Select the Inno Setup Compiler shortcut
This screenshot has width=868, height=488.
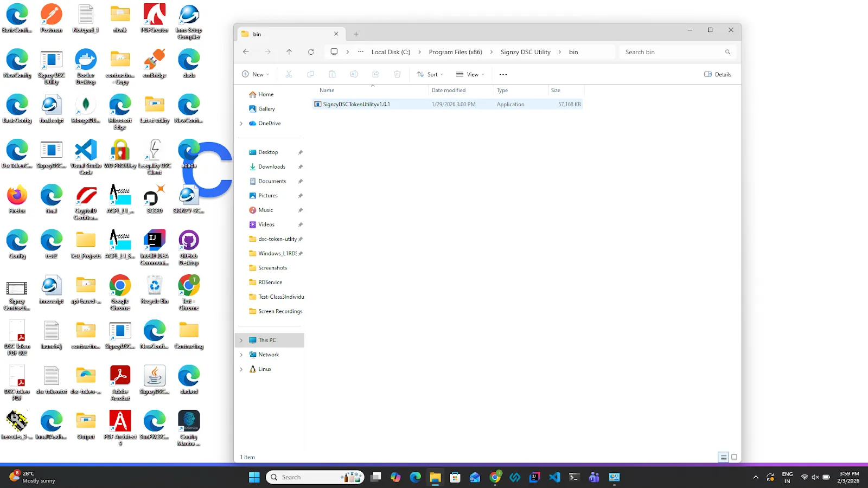point(189,22)
